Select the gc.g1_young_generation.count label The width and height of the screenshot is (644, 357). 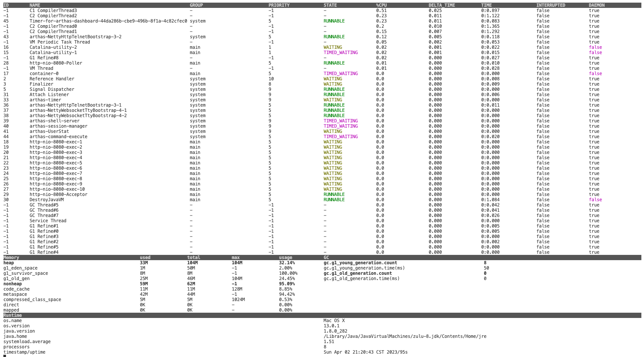click(x=360, y=263)
